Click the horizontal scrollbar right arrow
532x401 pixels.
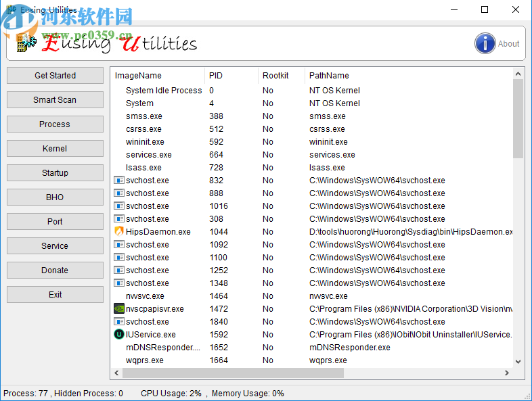coord(507,373)
